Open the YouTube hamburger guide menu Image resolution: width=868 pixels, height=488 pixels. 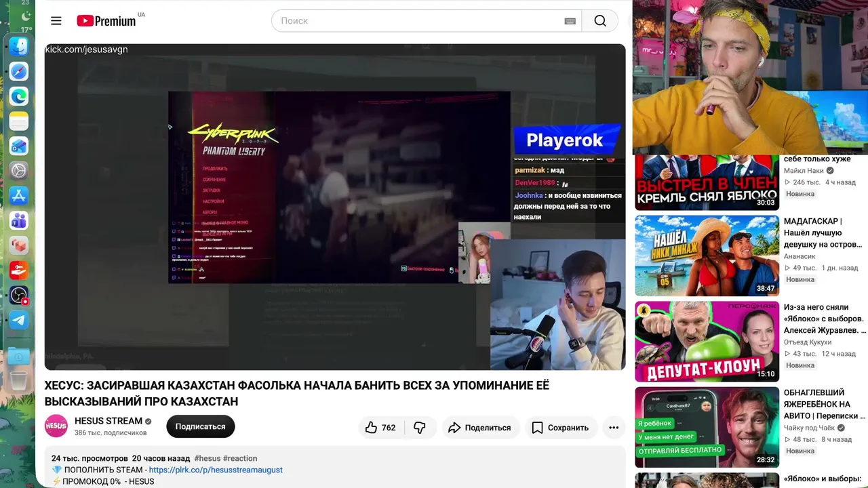coord(56,21)
